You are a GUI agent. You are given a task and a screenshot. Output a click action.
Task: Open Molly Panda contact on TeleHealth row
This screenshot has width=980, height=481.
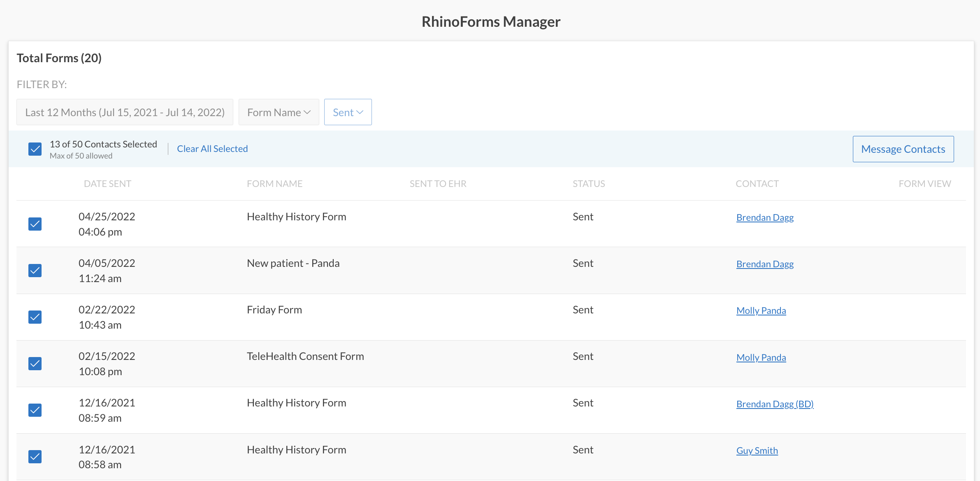[761, 357]
